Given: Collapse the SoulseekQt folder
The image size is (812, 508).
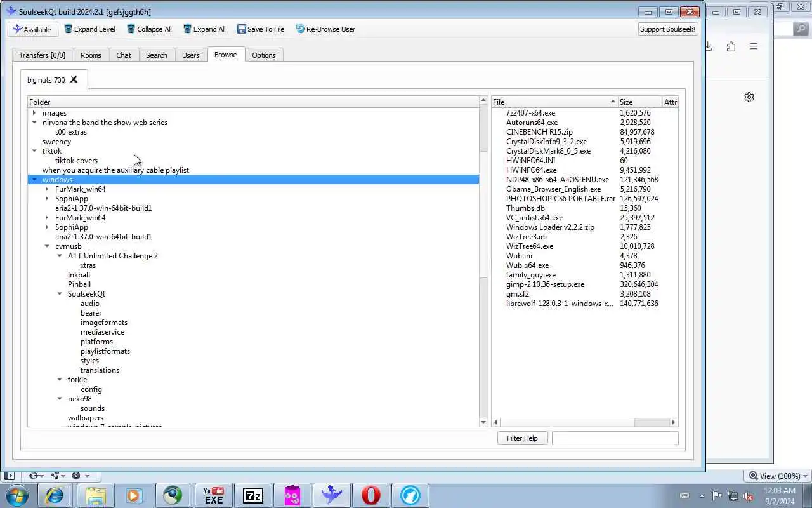Looking at the screenshot, I should [x=60, y=294].
